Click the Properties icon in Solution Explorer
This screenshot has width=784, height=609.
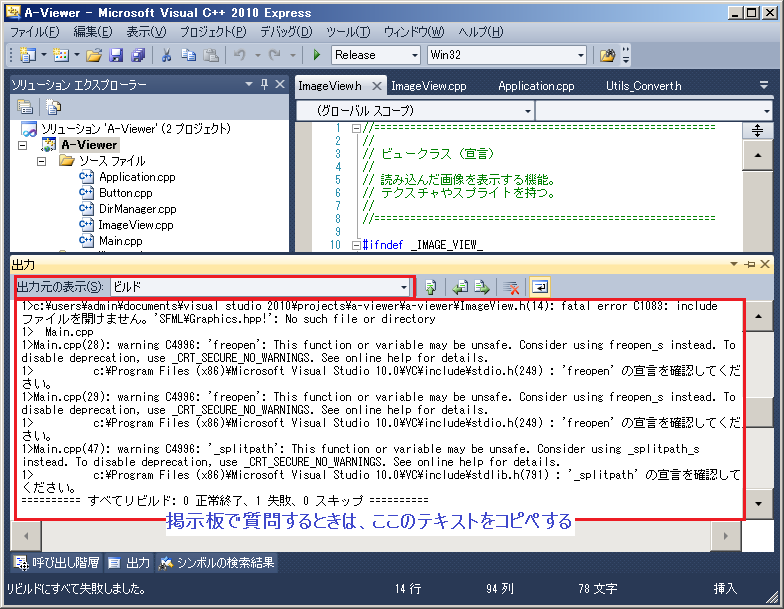24,107
